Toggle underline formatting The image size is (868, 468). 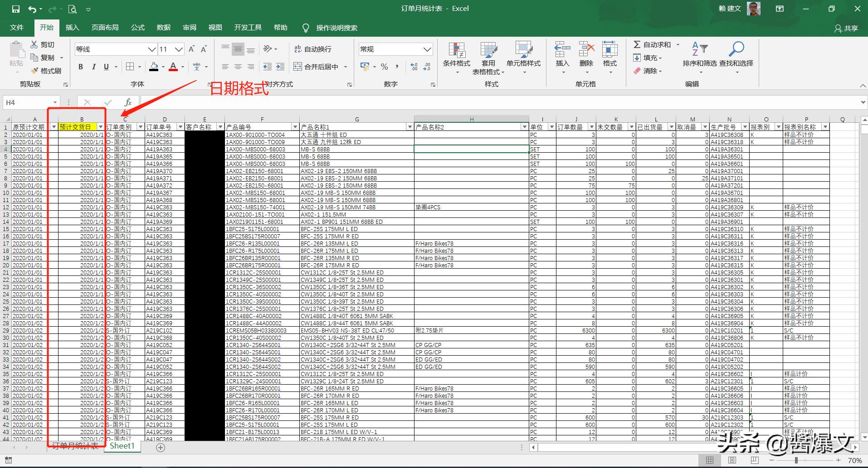[x=105, y=67]
